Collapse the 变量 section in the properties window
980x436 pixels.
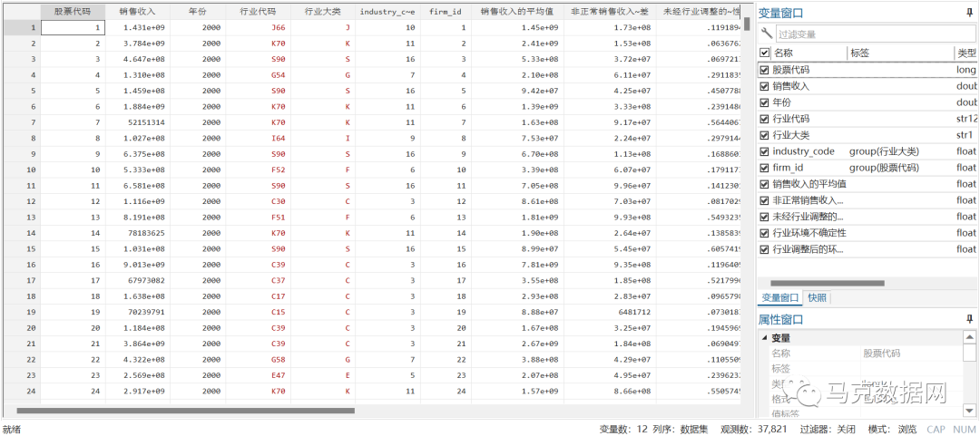coord(765,338)
